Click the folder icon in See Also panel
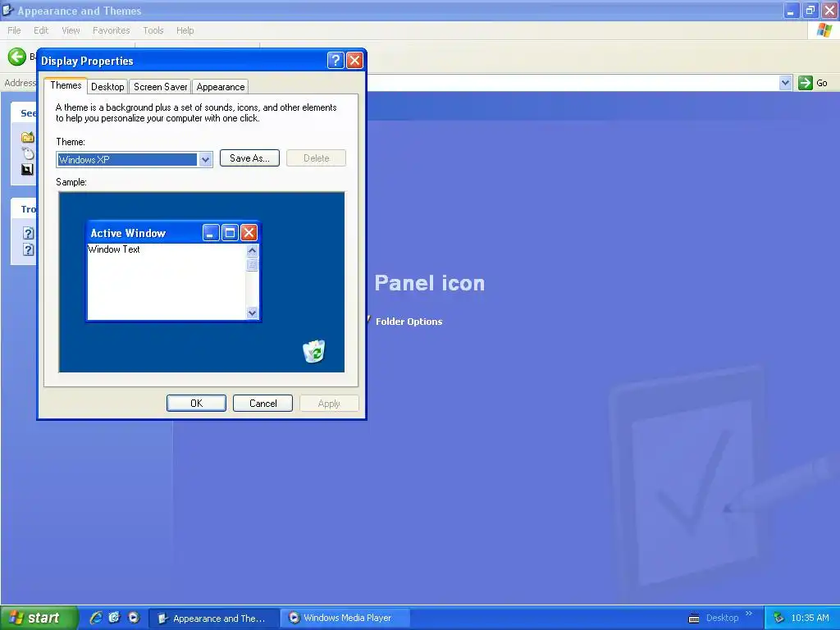840x630 pixels. pyautogui.click(x=28, y=137)
